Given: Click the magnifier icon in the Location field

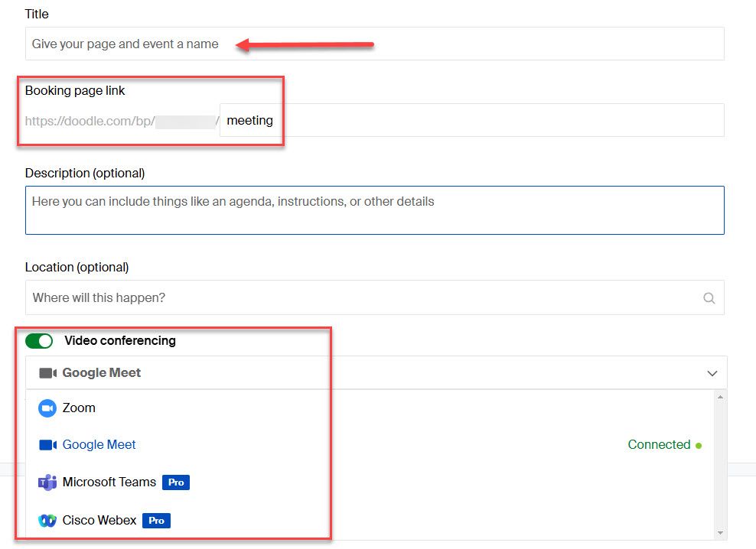Looking at the screenshot, I should point(709,297).
